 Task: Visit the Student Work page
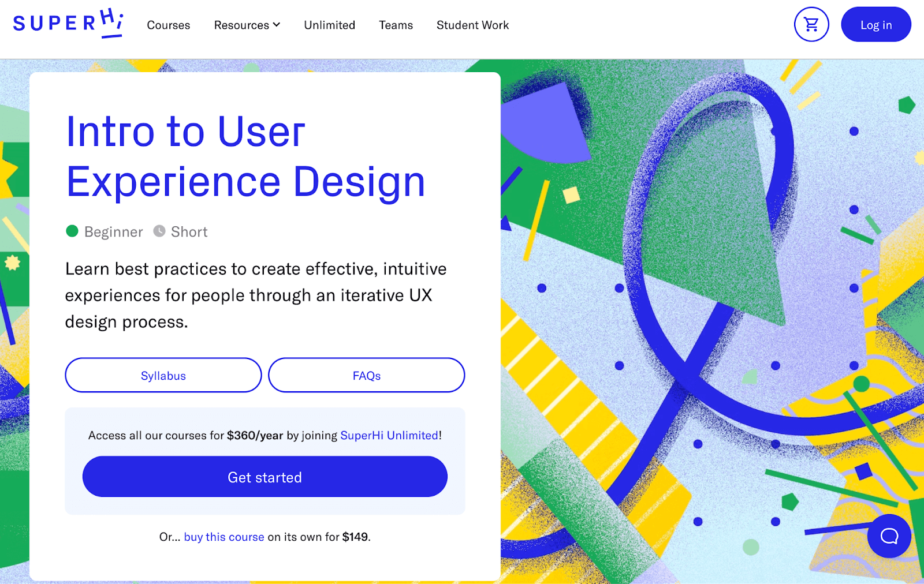pyautogui.click(x=472, y=25)
